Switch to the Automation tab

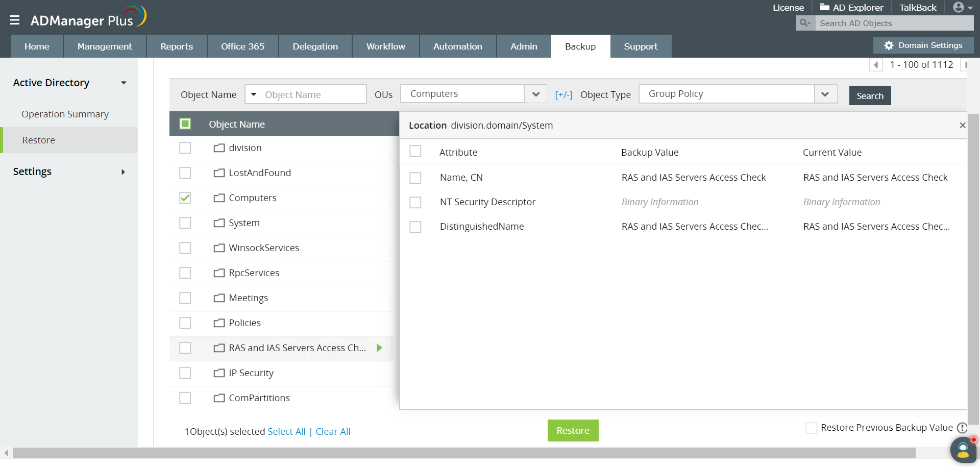(x=458, y=46)
